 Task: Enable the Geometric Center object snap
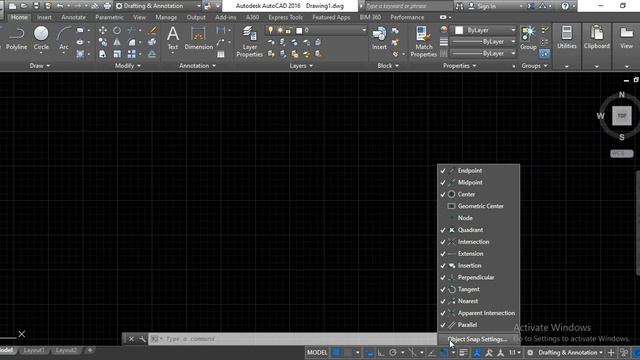[x=478, y=206]
